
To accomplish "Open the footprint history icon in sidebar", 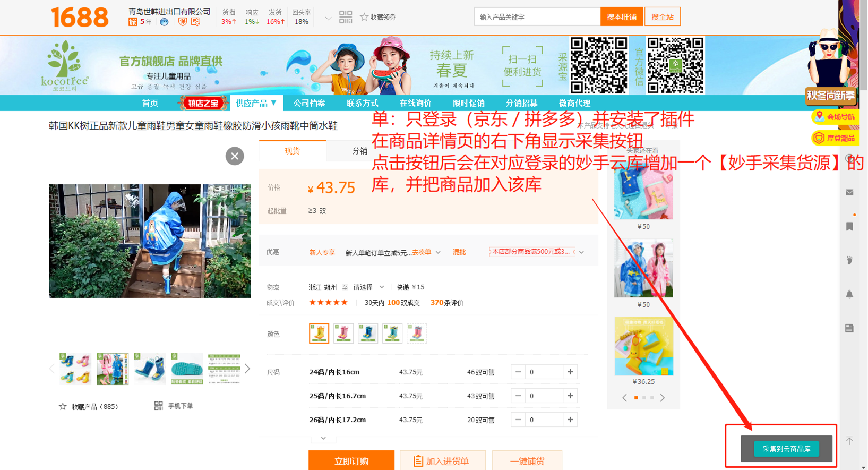I will [849, 260].
